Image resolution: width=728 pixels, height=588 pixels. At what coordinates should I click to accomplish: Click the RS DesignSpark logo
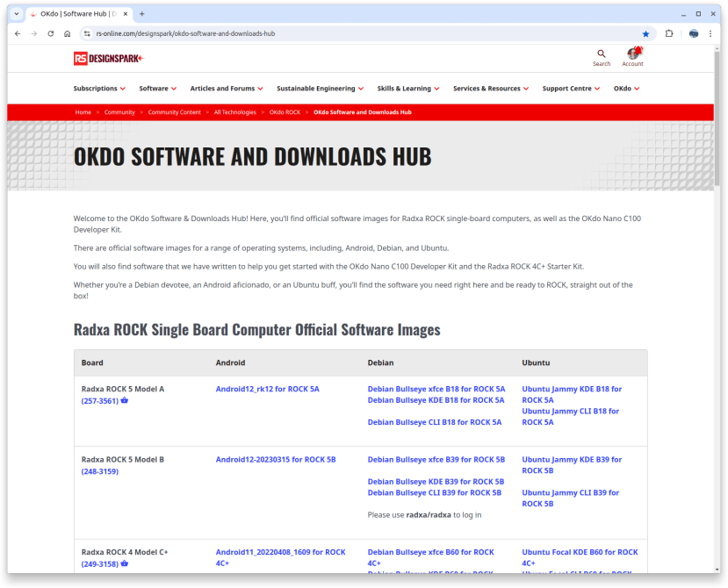(x=109, y=59)
